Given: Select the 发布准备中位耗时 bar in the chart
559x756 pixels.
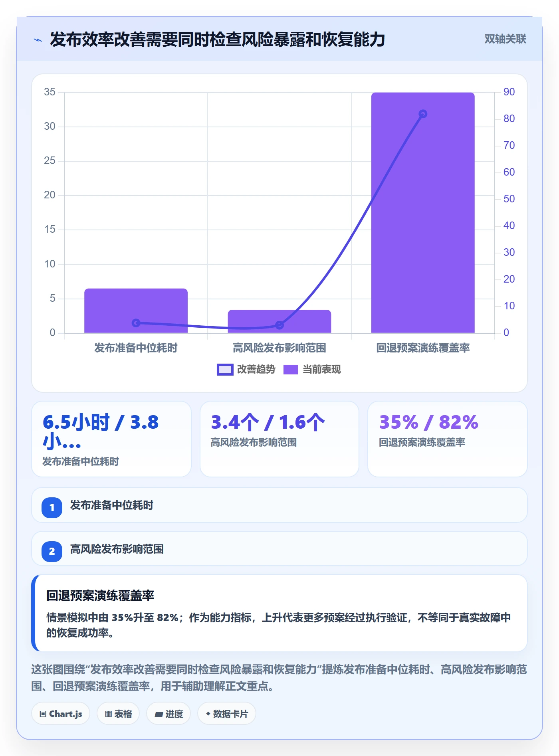Looking at the screenshot, I should [136, 311].
